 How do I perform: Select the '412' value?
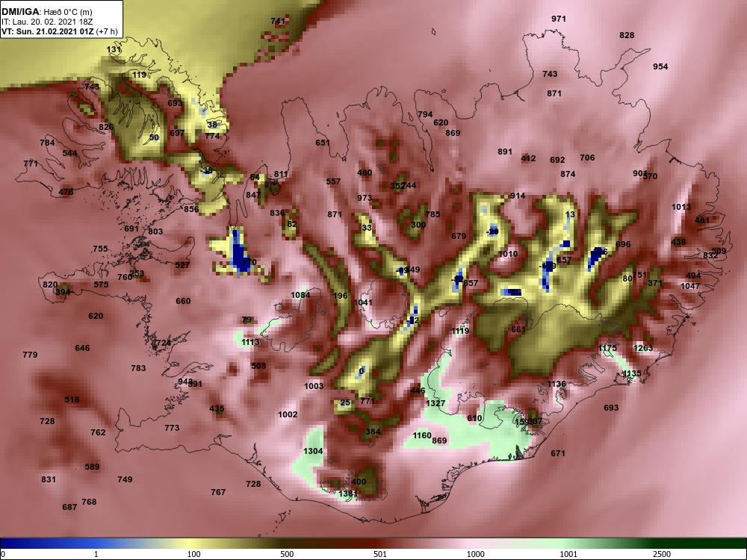pos(528,158)
